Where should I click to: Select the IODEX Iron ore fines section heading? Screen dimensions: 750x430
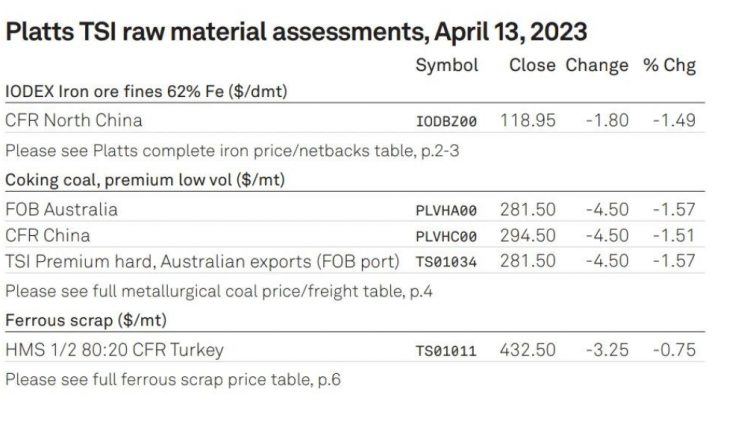[146, 91]
